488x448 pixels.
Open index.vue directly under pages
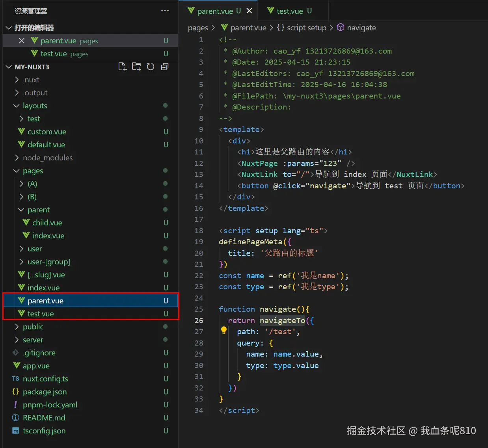point(90,288)
